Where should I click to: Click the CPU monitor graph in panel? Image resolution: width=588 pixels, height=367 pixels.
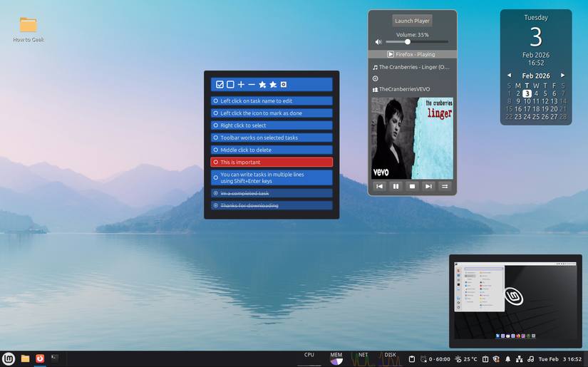(309, 358)
